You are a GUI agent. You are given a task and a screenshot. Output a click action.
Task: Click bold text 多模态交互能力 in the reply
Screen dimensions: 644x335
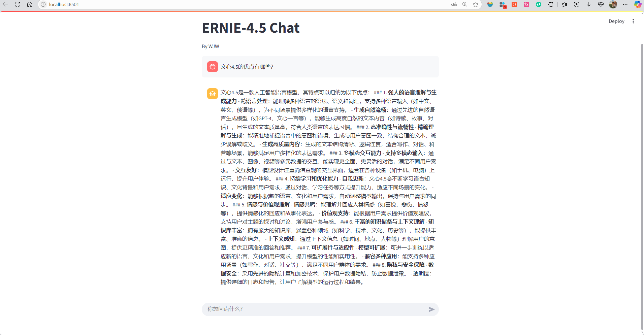point(362,153)
